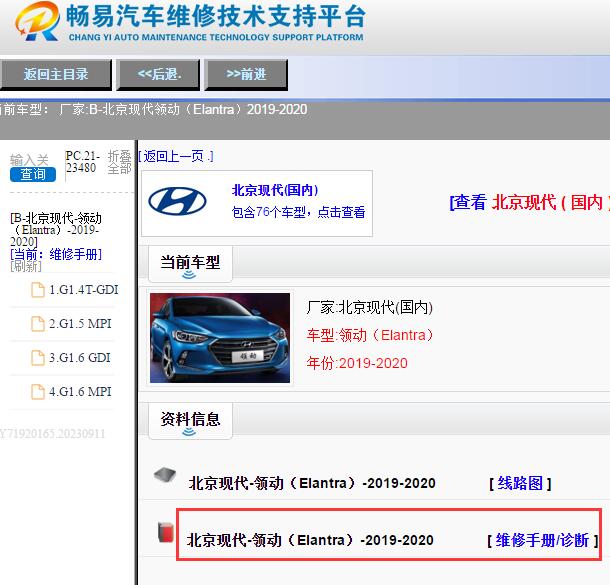Select the 当前车型 tab
The image size is (610, 585).
coord(190,264)
